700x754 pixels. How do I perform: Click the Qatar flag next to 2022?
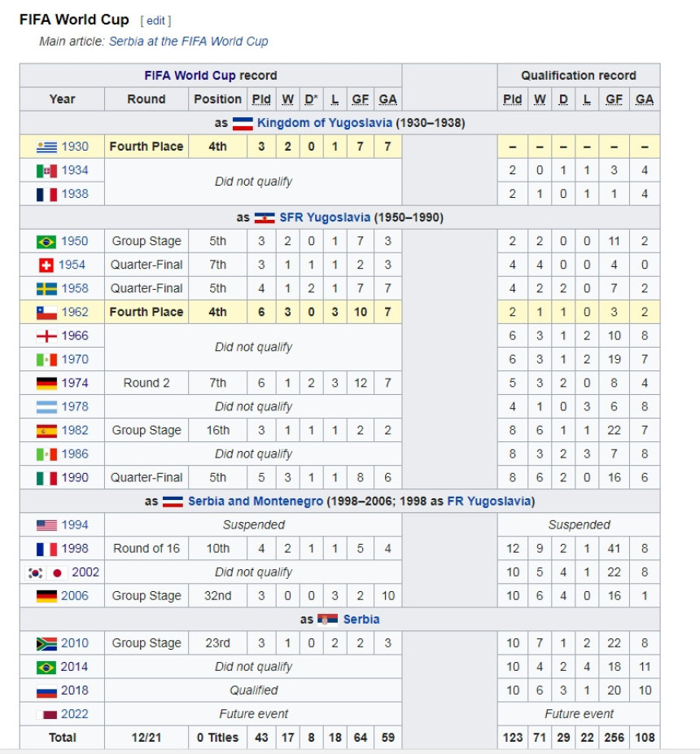(46, 714)
